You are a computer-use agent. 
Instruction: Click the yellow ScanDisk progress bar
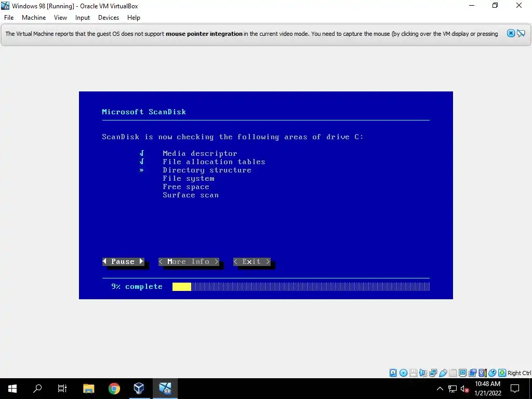tap(181, 287)
